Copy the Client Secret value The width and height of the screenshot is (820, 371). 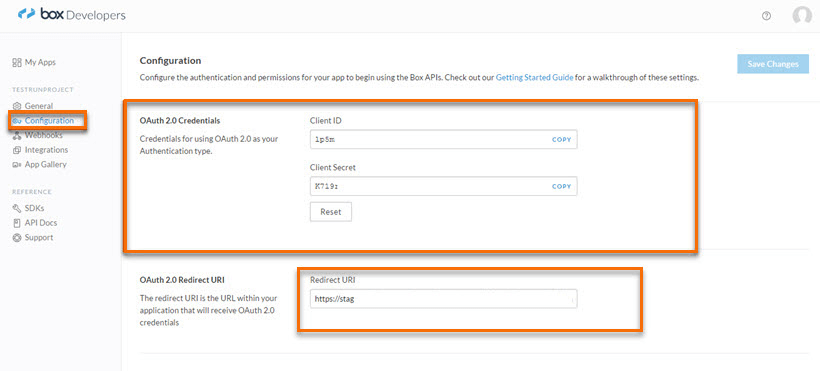coord(562,186)
